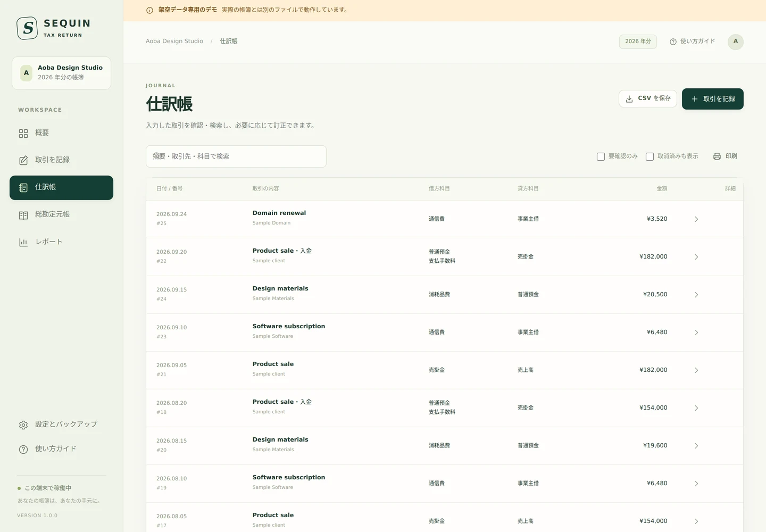This screenshot has height=532, width=766.
Task: Open 設定とバックアップ menu item
Action: tap(61, 425)
